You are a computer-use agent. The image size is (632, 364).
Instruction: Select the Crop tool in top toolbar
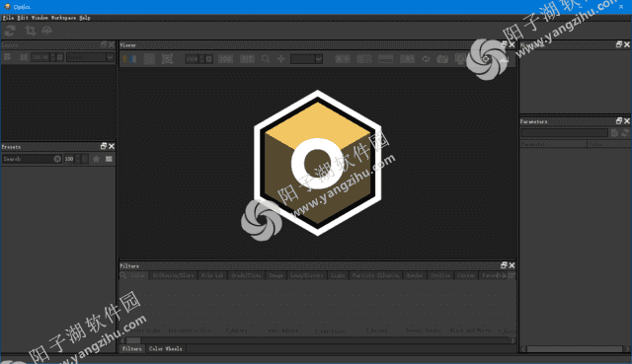pyautogui.click(x=31, y=31)
